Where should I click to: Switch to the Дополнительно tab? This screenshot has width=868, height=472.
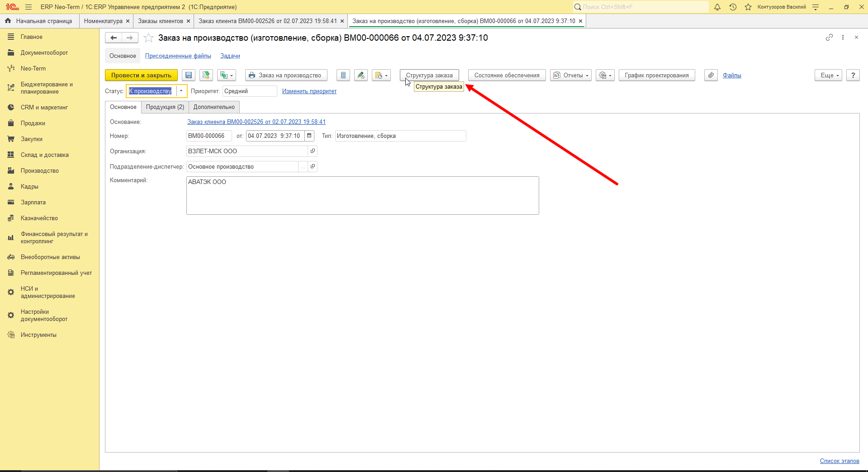point(214,107)
